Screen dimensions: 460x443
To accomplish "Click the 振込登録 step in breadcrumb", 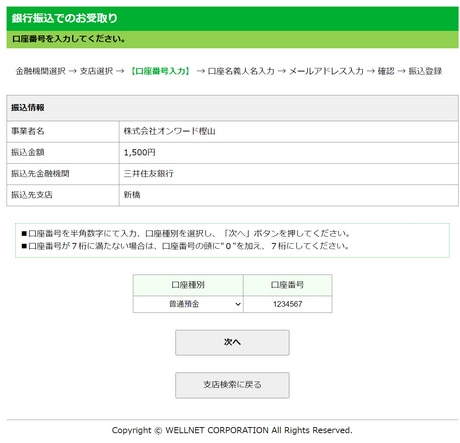I will [425, 71].
